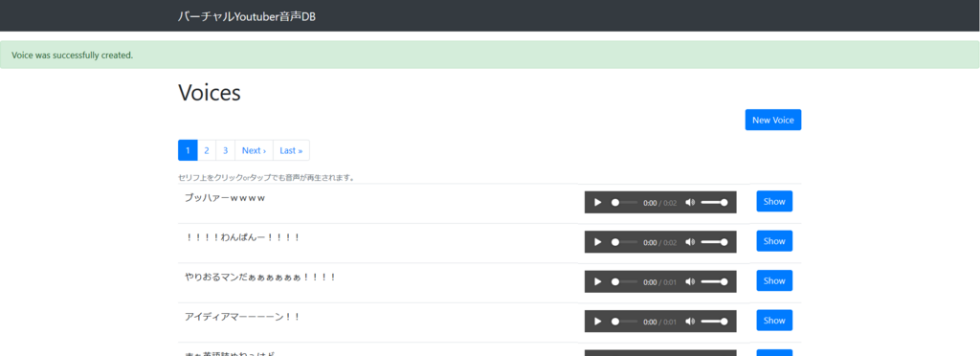Play the ブッハァーｗｗｗｗ audio clip
This screenshot has height=356, width=980.
pyautogui.click(x=597, y=202)
